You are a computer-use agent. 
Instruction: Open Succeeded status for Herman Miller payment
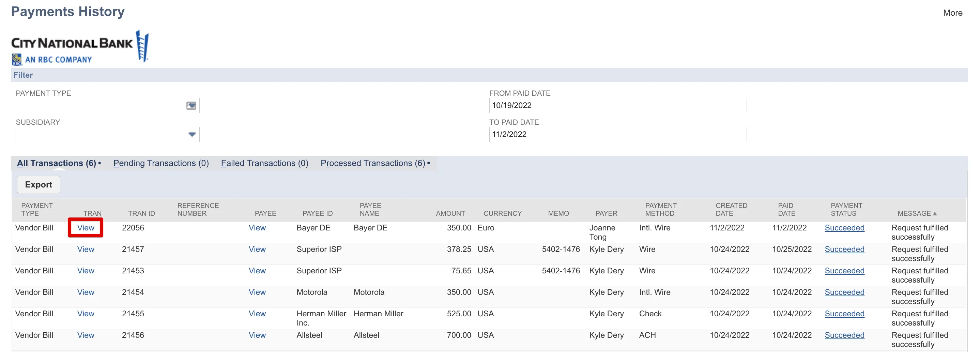844,314
